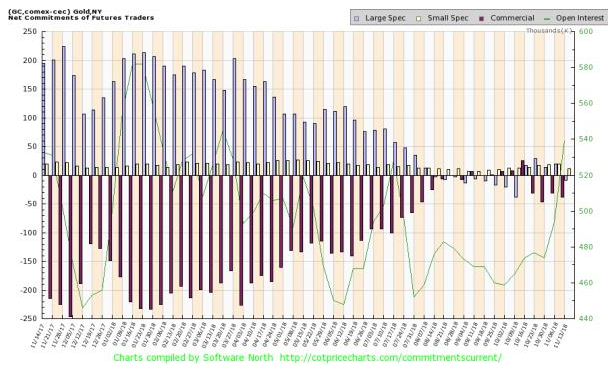
Task: Click the 460 value on right axis
Action: coord(585,283)
